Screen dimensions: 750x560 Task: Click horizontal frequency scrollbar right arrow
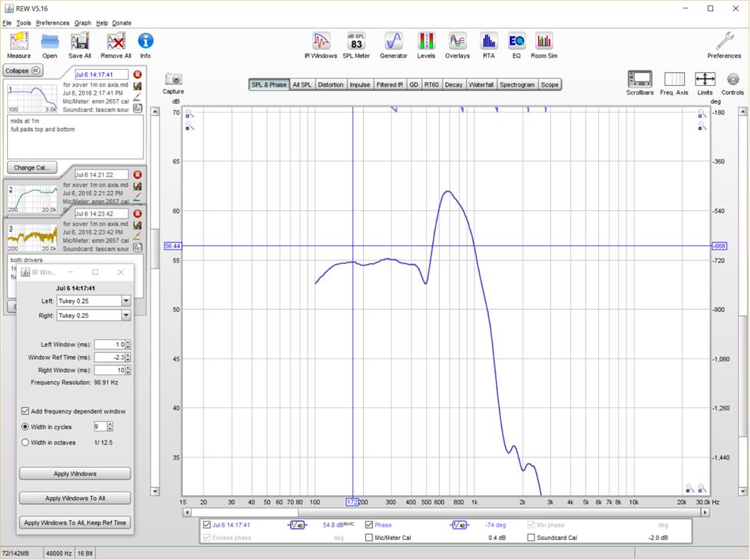click(x=705, y=512)
